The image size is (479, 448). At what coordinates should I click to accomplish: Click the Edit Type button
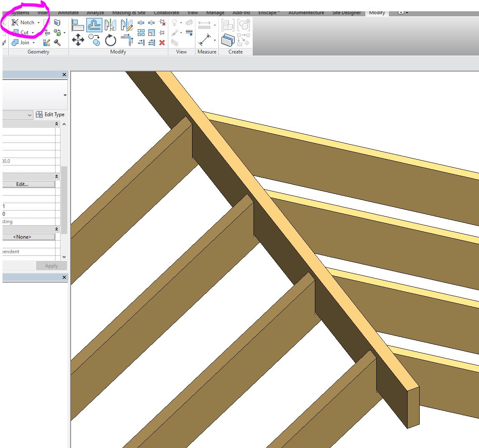[51, 114]
